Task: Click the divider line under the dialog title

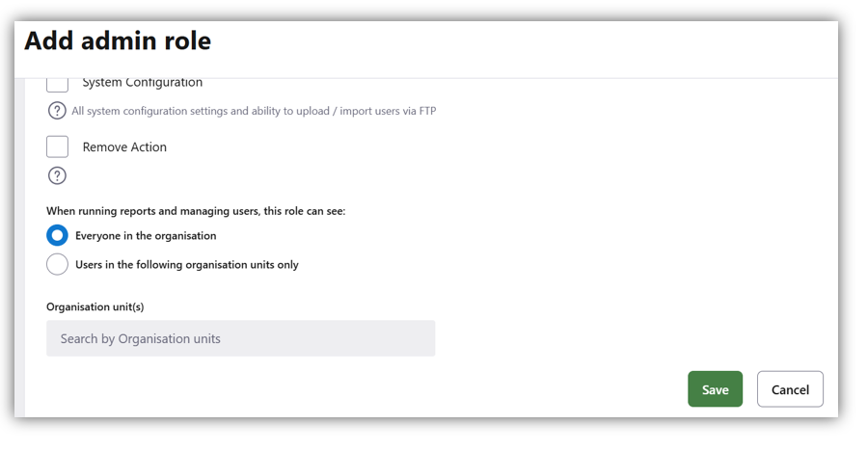Action: [x=424, y=78]
